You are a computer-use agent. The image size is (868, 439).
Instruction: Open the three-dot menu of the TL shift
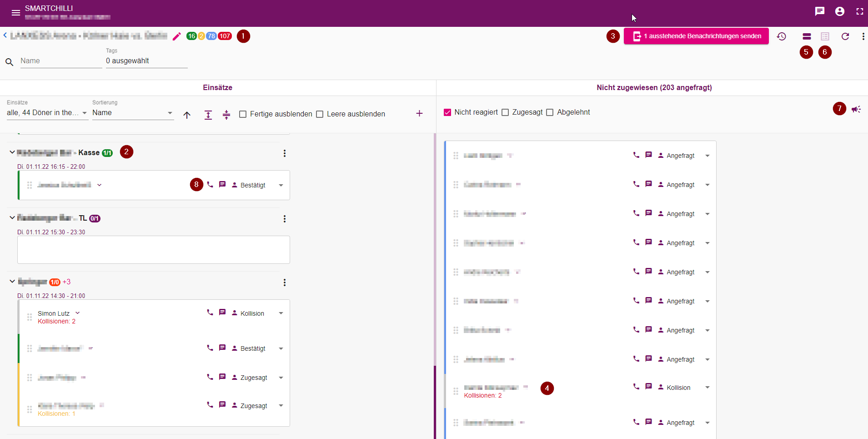pos(285,219)
